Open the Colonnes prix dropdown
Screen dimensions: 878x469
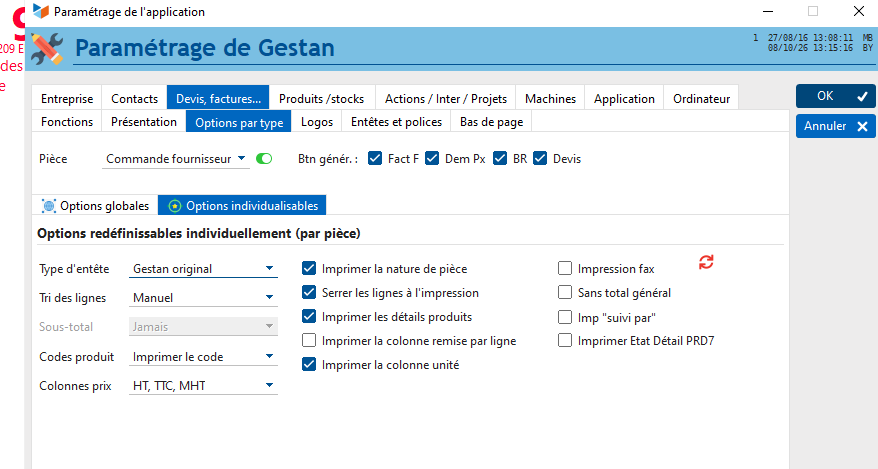point(203,386)
